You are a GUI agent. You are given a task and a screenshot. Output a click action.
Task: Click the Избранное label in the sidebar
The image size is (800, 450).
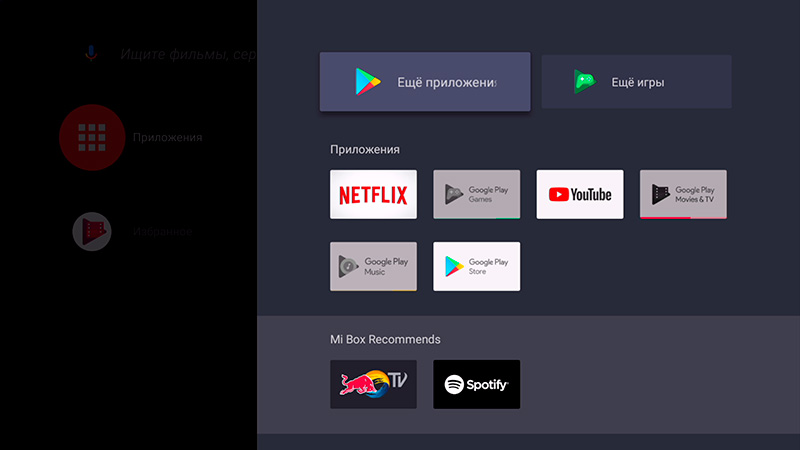[x=163, y=231]
